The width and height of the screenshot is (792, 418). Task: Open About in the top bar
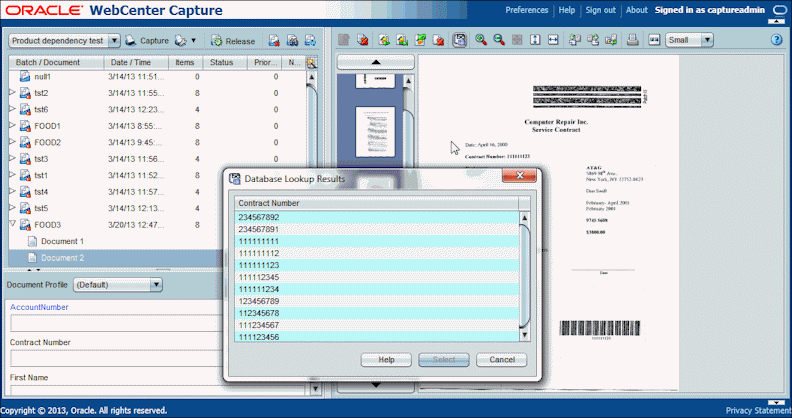click(x=636, y=10)
